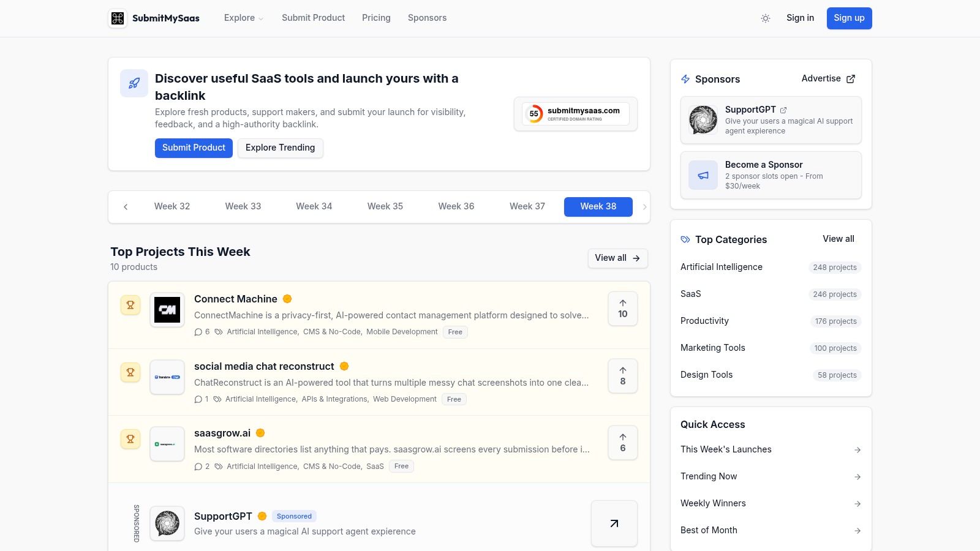980x551 pixels.
Task: Click the tag icon in Connect Machine row
Action: [219, 332]
